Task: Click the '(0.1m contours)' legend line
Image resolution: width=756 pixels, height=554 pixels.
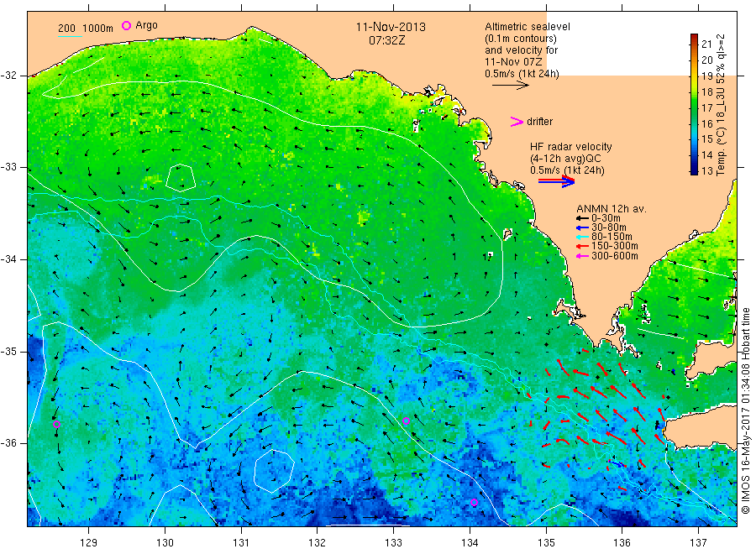Action: (x=521, y=39)
